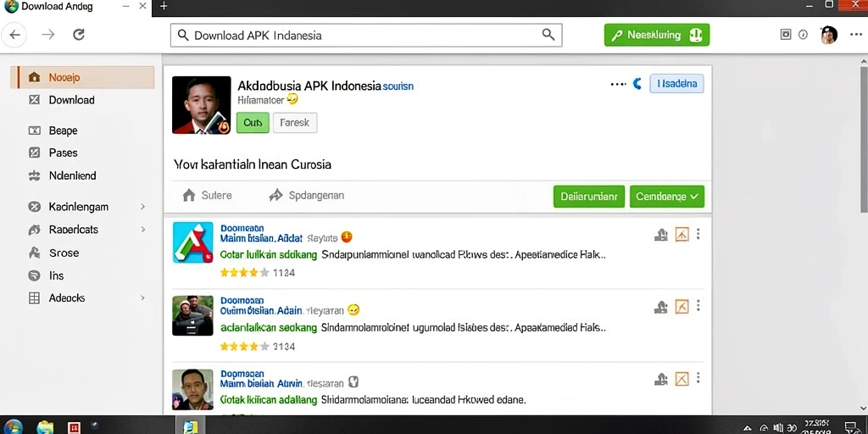
Task: Open the ellipsis menu beside Hsadena
Action: [618, 84]
